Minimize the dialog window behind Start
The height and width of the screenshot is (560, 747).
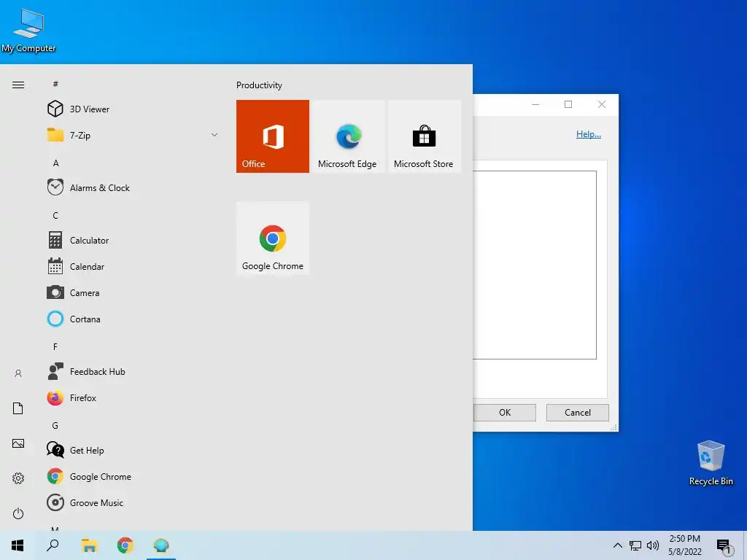pos(535,104)
